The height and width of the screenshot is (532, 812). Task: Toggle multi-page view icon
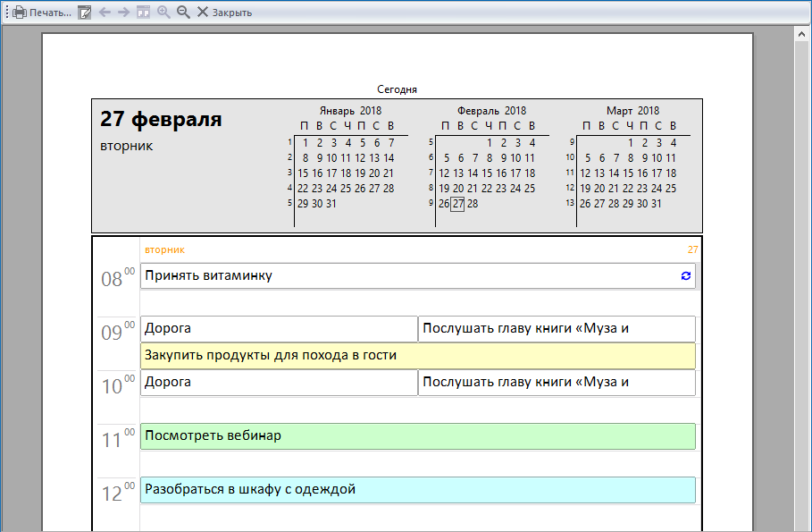pos(144,12)
